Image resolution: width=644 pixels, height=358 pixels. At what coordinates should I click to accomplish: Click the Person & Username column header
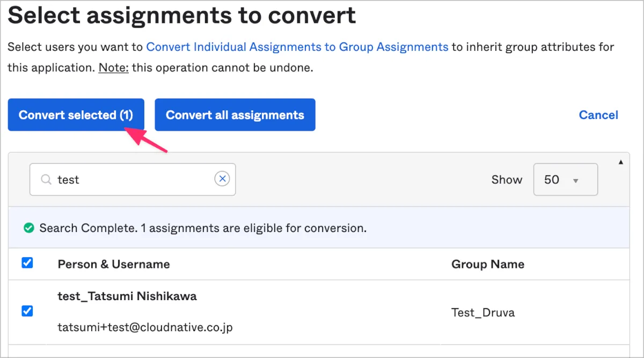tap(114, 264)
